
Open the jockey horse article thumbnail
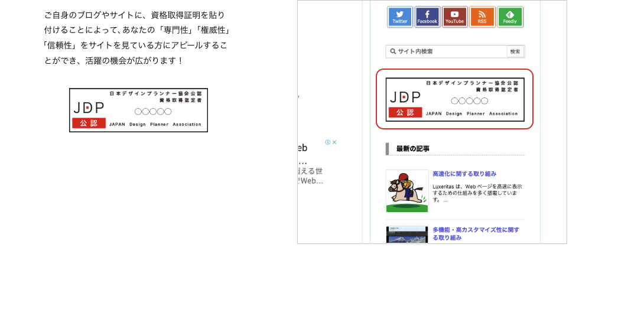(407, 191)
